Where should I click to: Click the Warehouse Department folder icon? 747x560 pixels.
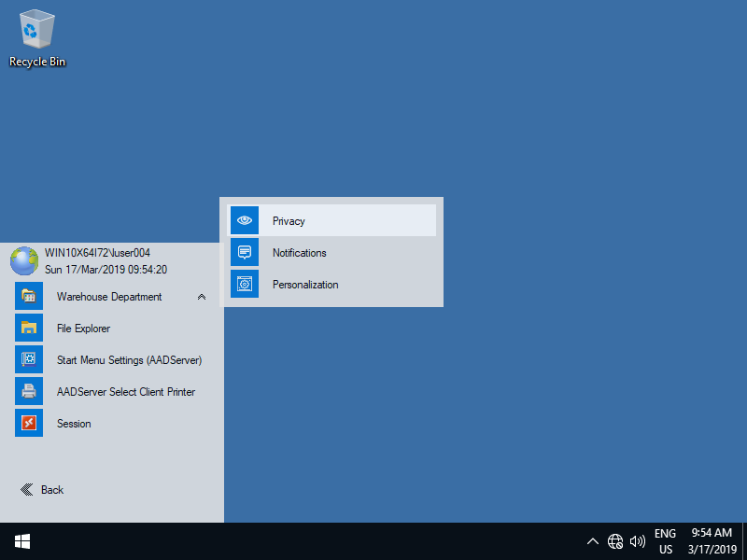[x=29, y=297]
